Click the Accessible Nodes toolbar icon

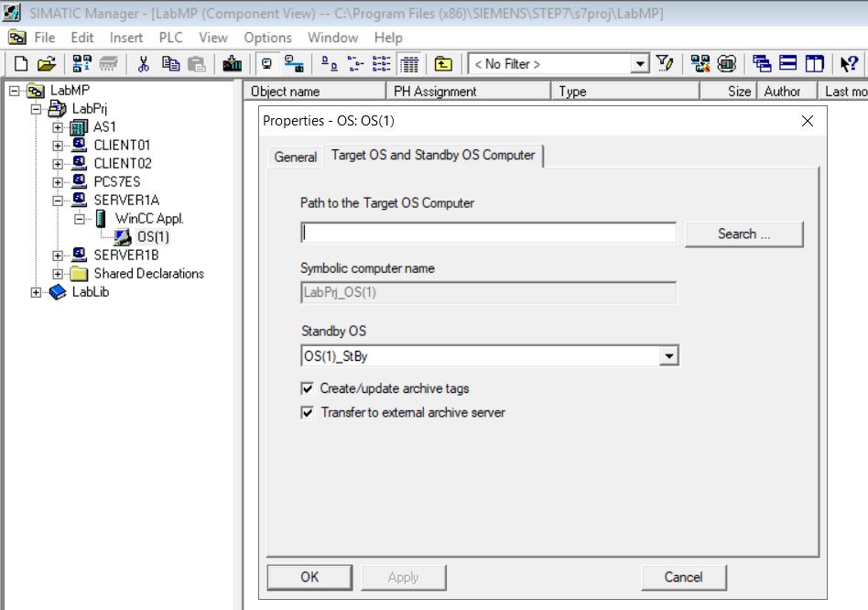81,64
